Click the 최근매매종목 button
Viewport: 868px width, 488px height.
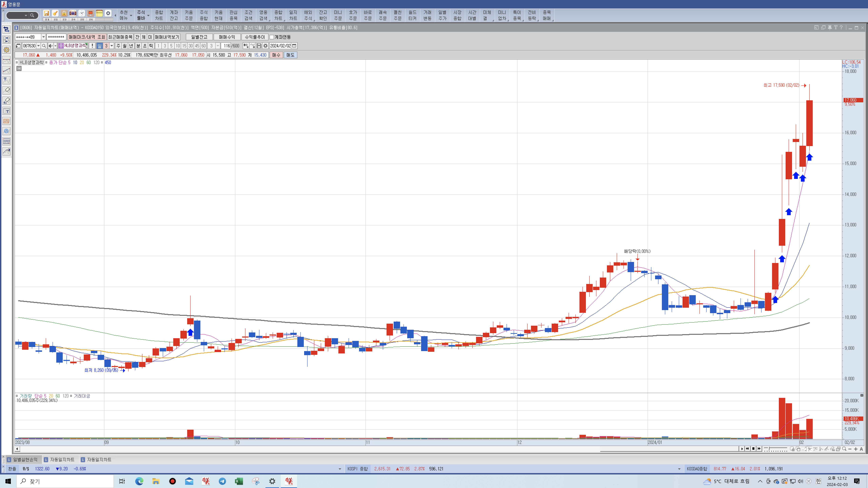click(120, 37)
